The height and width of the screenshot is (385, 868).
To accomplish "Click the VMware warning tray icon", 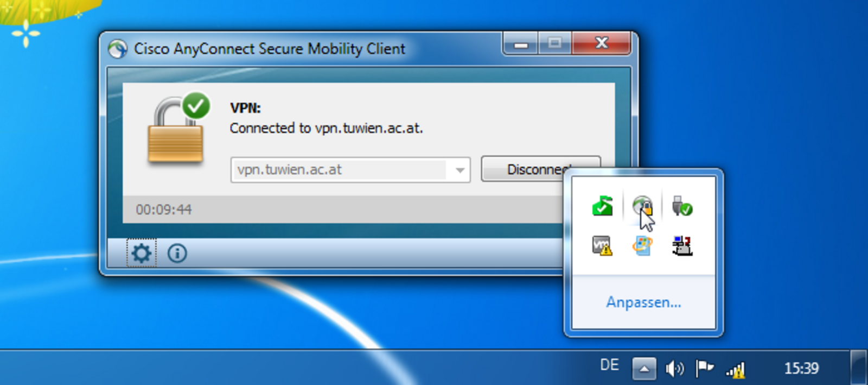I will (602, 245).
